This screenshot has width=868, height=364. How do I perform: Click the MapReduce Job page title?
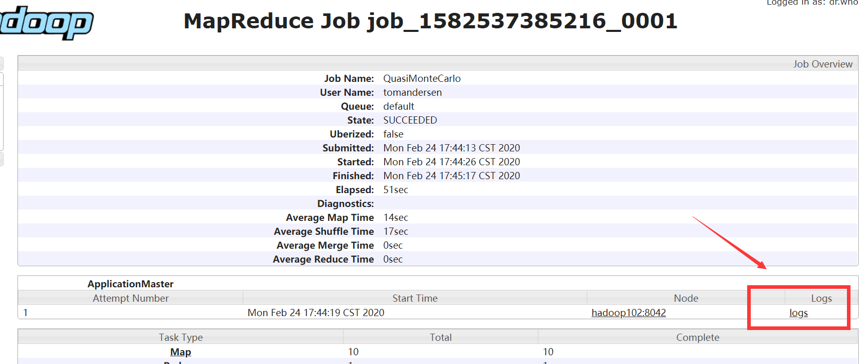(x=430, y=21)
